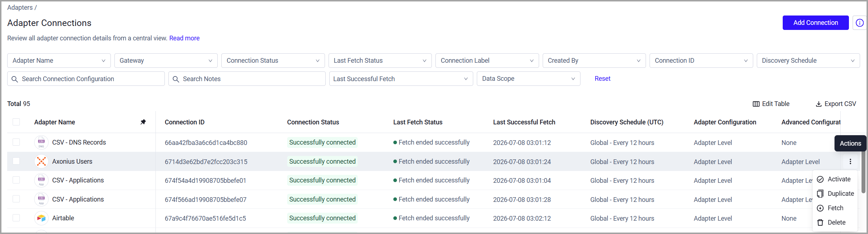Click the Advanced Configuration column header
The width and height of the screenshot is (868, 234).
click(x=811, y=122)
